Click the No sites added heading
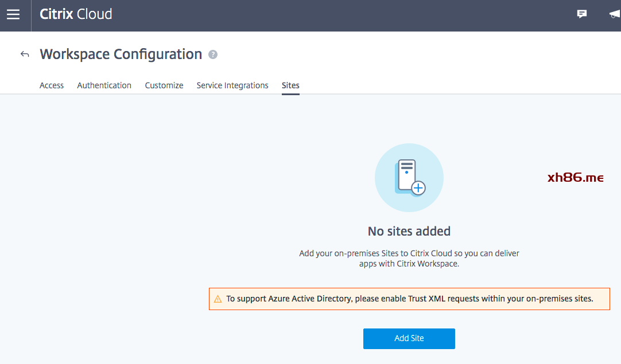This screenshot has height=364, width=621. pos(409,231)
